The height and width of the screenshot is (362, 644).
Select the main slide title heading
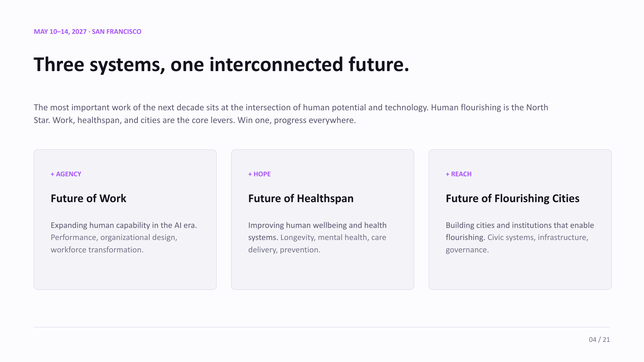point(221,64)
